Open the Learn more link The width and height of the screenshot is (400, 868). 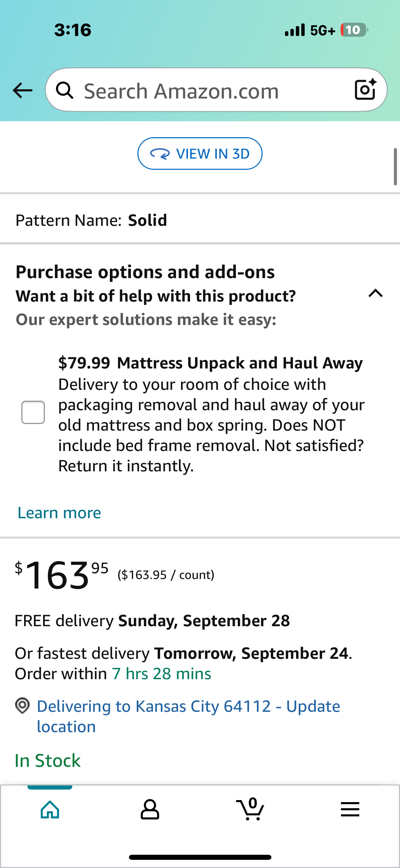59,513
